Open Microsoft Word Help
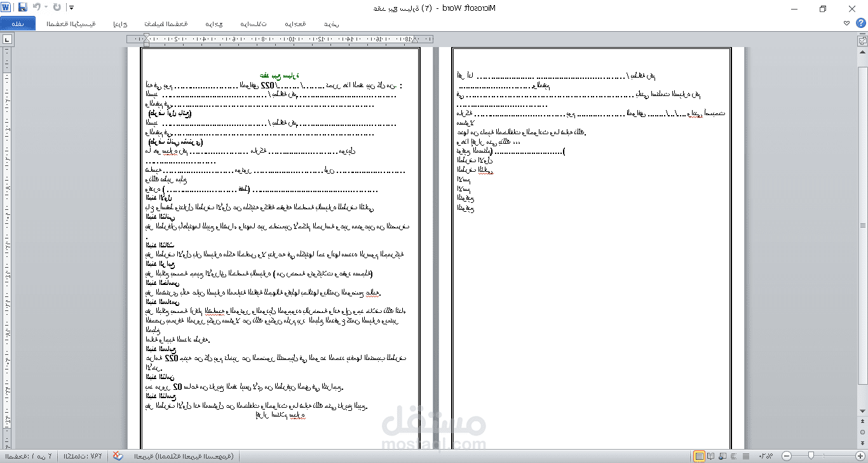 (861, 23)
